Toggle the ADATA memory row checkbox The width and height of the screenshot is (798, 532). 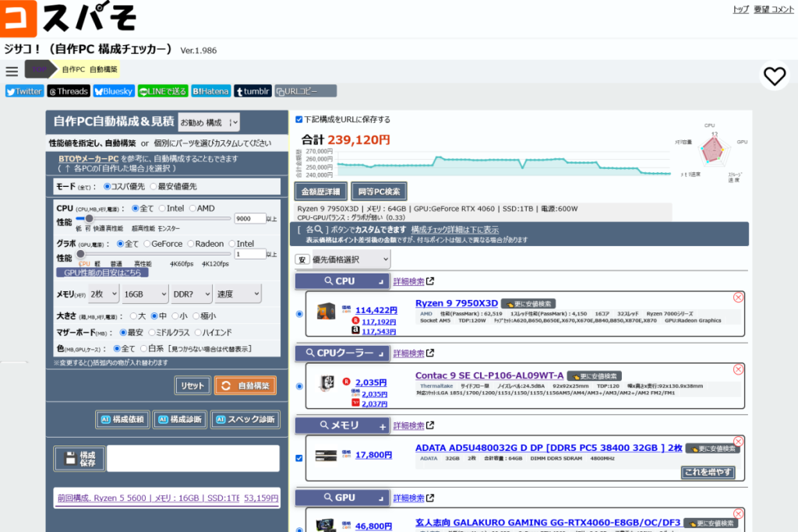point(299,458)
